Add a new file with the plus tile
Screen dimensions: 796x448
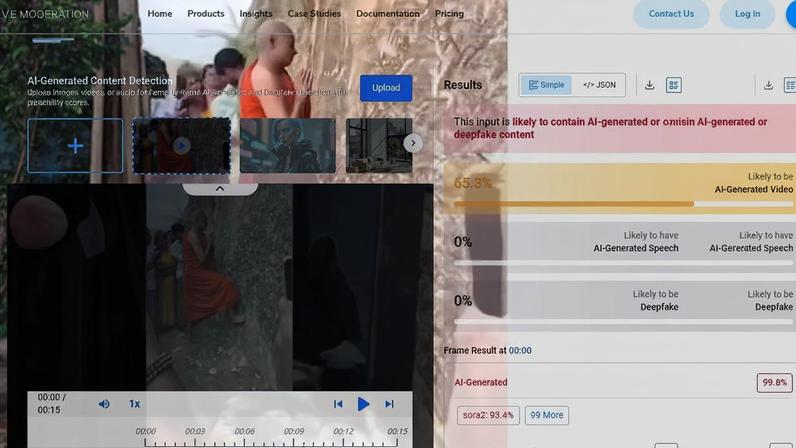tap(75, 146)
